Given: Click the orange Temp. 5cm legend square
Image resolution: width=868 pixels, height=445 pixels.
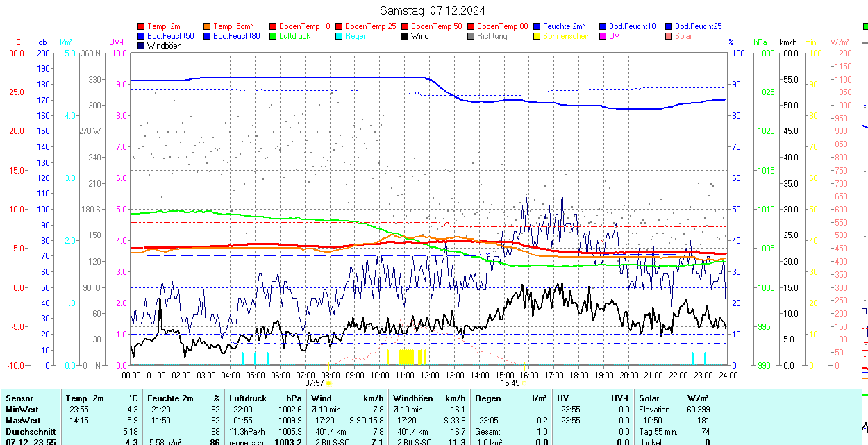Looking at the screenshot, I should click(208, 26).
